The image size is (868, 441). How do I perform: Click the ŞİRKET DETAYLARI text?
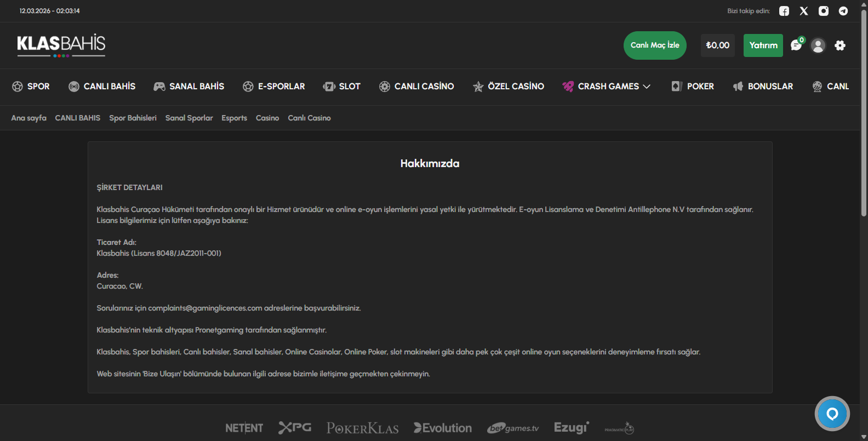130,187
